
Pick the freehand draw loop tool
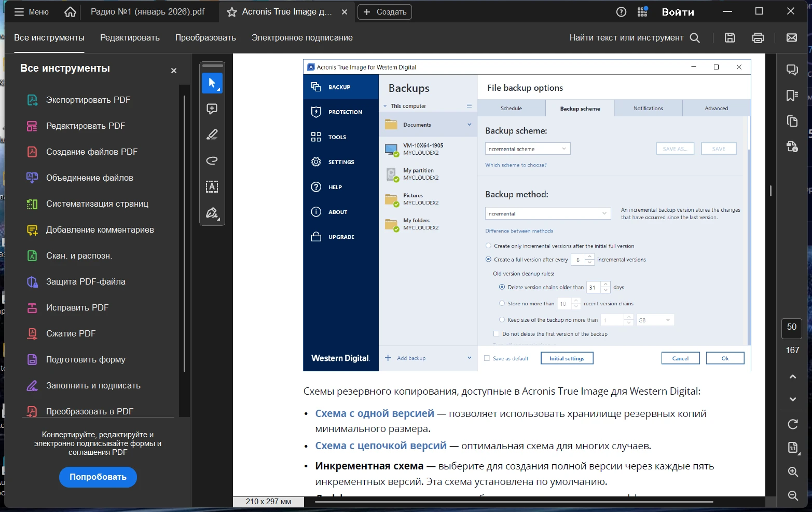click(x=212, y=161)
